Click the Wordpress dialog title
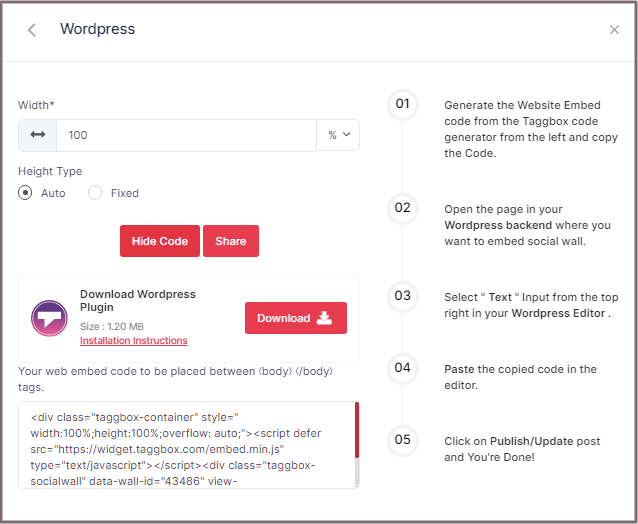638x524 pixels. pos(97,29)
